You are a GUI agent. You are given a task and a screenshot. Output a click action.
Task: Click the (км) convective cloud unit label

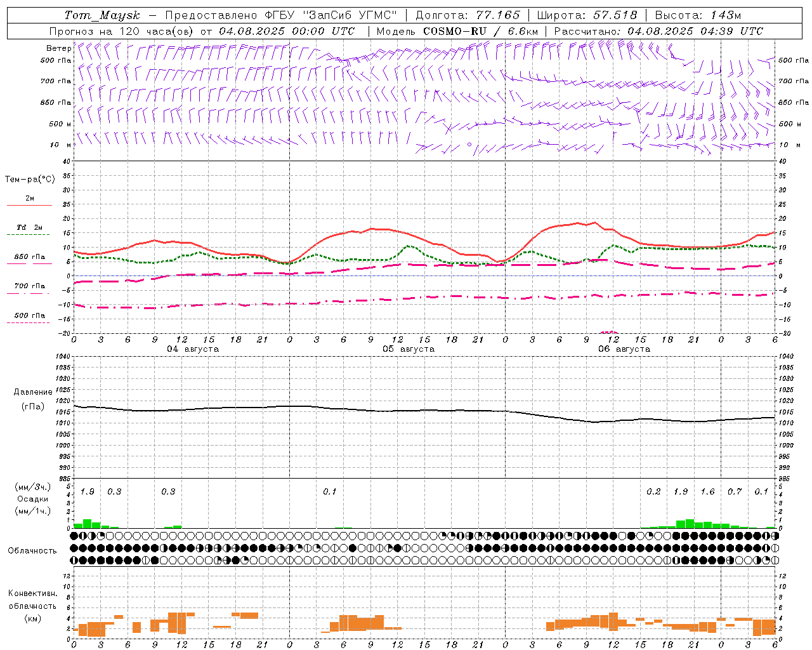click(33, 618)
